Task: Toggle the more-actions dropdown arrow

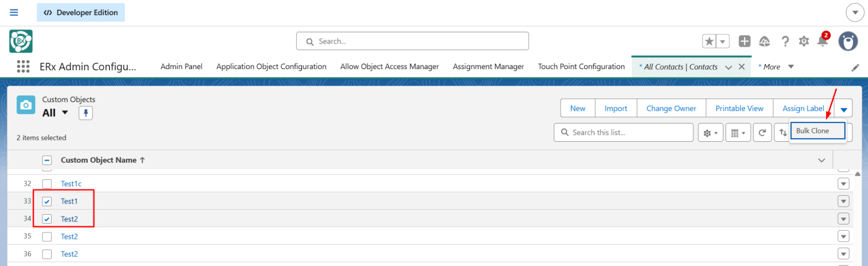Action: pos(843,109)
